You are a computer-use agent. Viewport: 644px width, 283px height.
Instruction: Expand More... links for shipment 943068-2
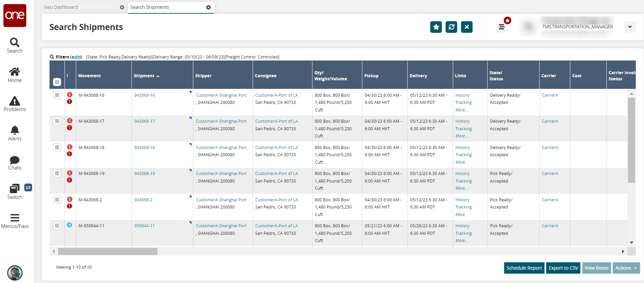point(462,215)
